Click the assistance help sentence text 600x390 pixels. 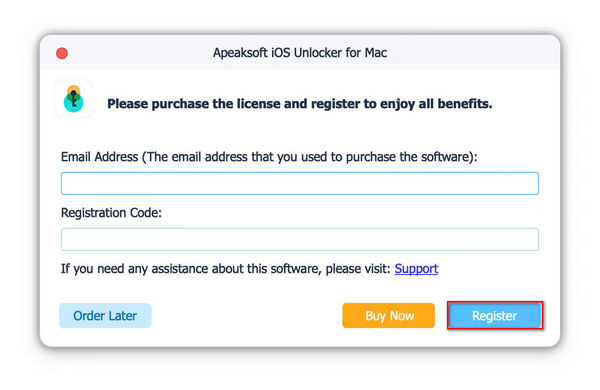225,269
